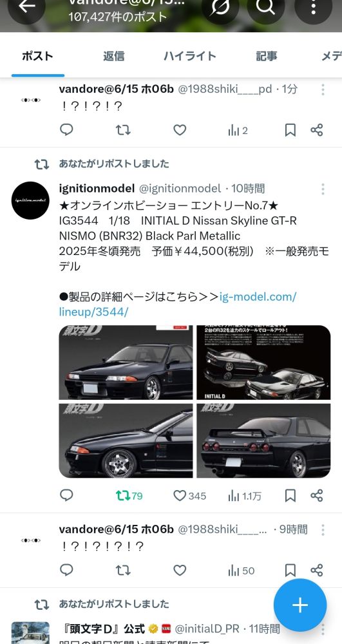This screenshot has width=342, height=644.
Task: Open the search magnifier in header
Action: 265,6
